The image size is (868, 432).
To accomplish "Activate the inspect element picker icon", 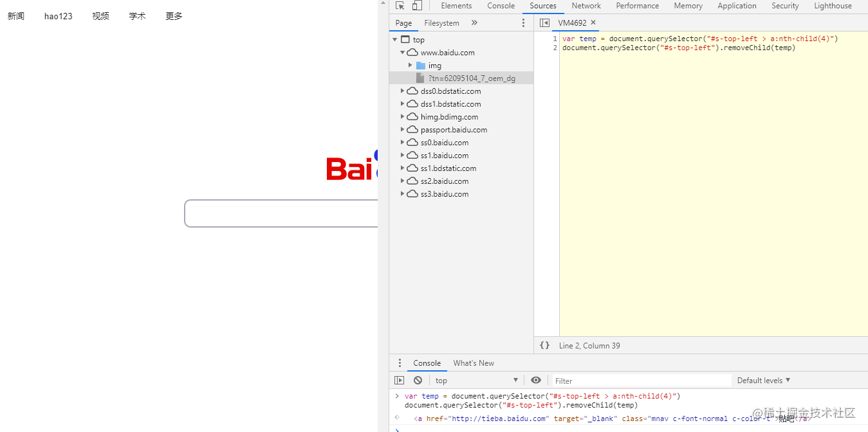I will coord(400,6).
